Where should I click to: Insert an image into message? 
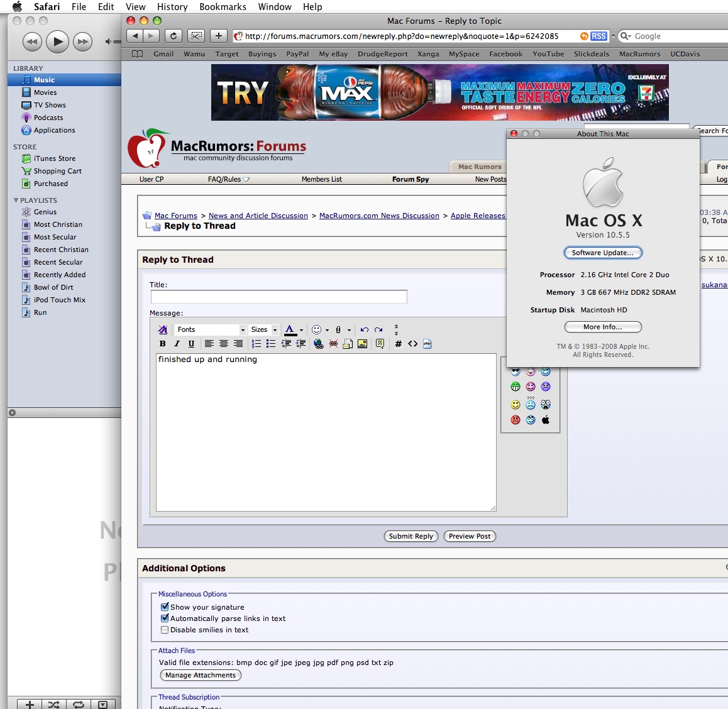pos(363,344)
